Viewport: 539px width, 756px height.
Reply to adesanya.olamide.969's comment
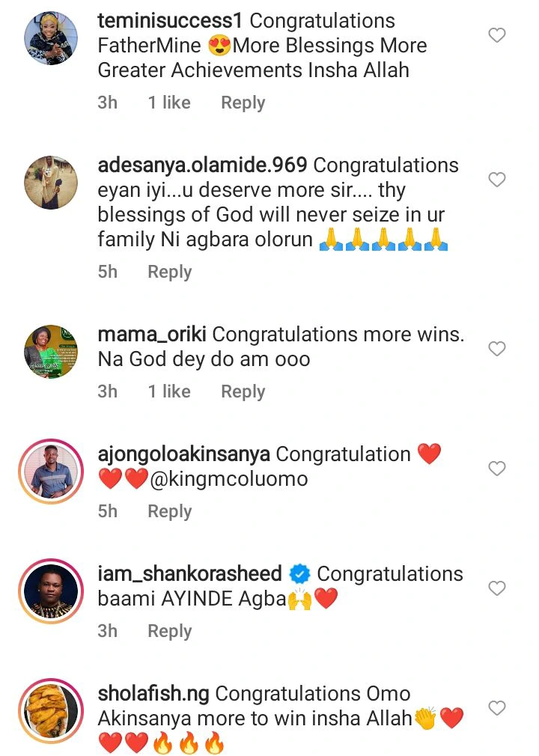coord(169,272)
